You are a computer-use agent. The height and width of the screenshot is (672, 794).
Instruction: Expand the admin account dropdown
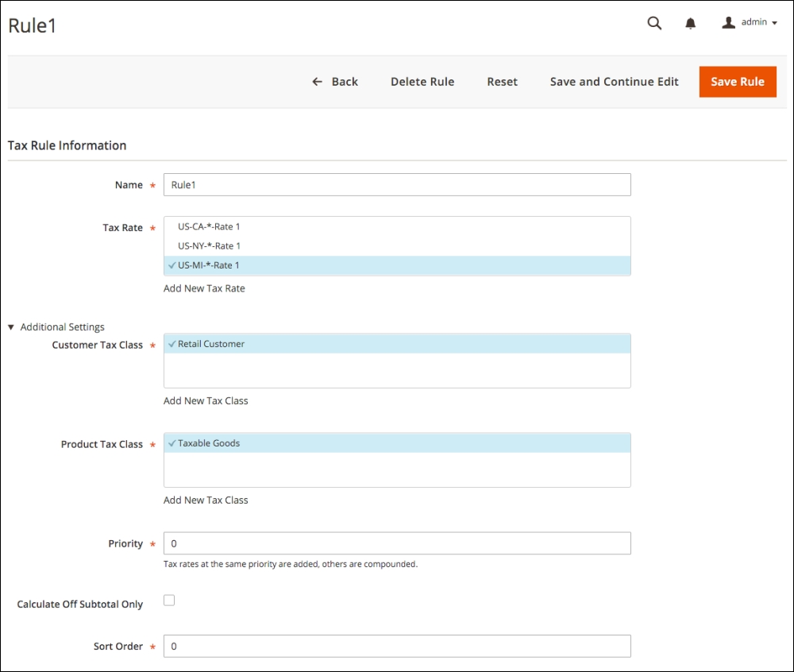[758, 23]
